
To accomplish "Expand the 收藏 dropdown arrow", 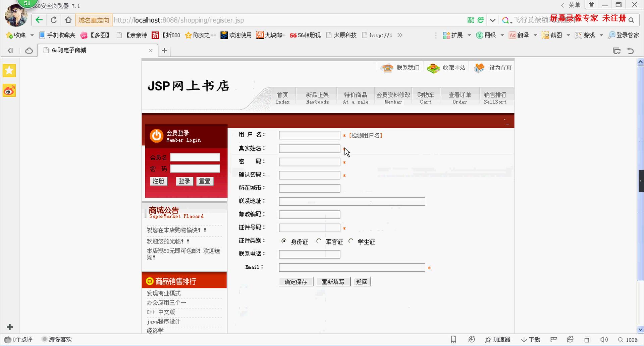I will click(32, 35).
